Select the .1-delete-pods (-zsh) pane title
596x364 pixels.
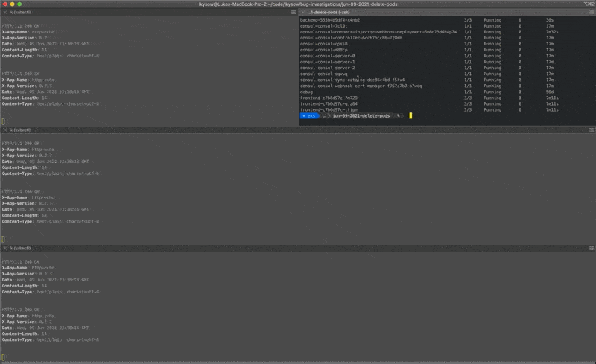tap(329, 13)
